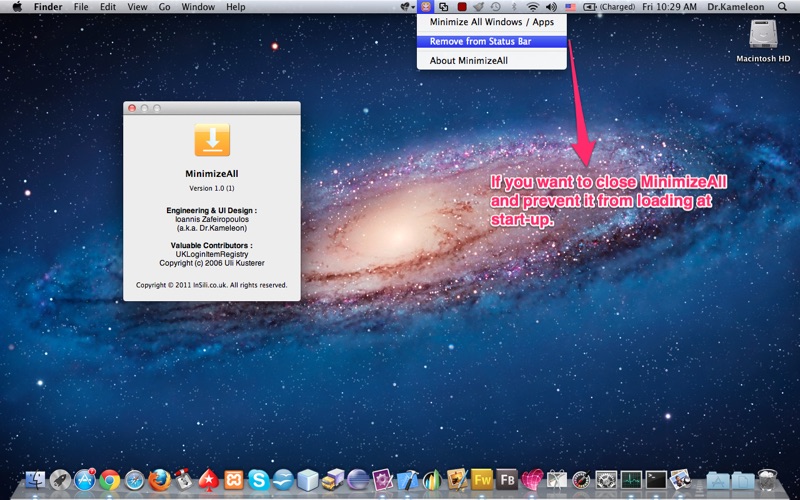Click the Version 1.0 (1) text
The height and width of the screenshot is (500, 800).
212,188
